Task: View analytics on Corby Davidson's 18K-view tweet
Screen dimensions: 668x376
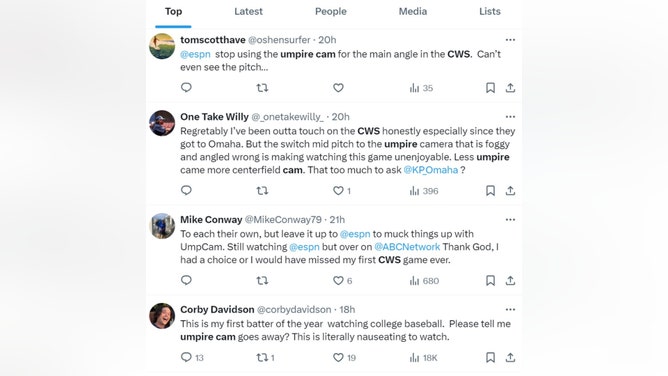Action: tap(423, 358)
